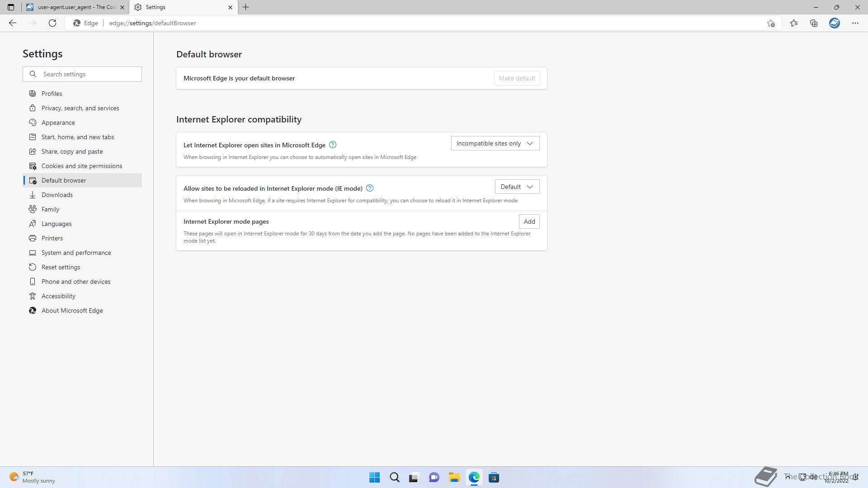This screenshot has width=868, height=488.
Task: Open Windows Start menu
Action: tap(374, 478)
